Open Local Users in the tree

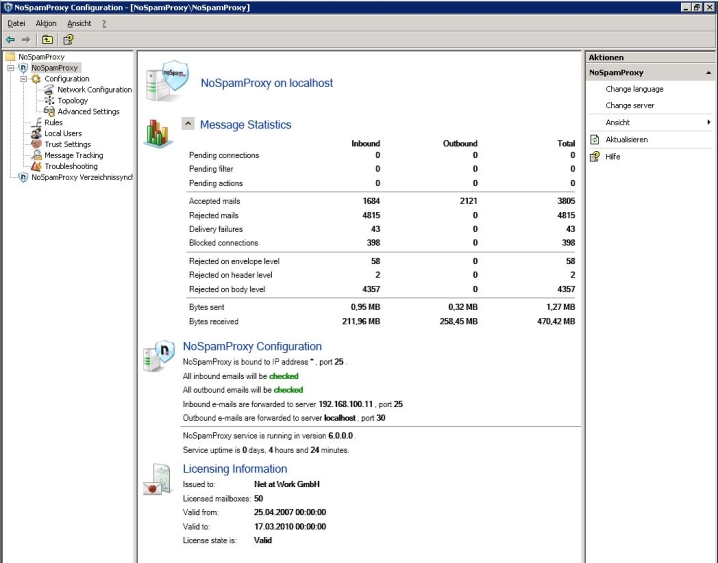[x=62, y=134]
